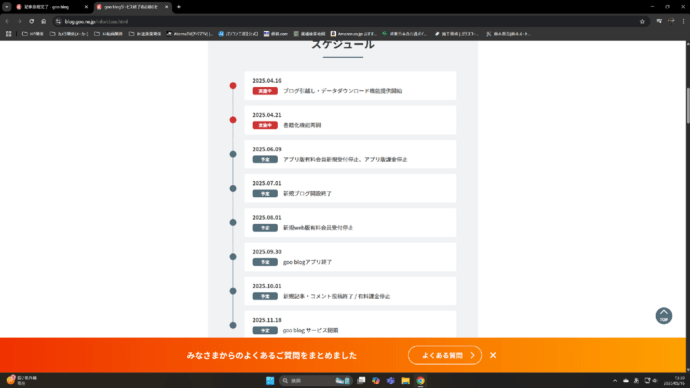Image resolution: width=690 pixels, height=388 pixels.
Task: Click the page vertical scrollbar thumb
Action: pos(687,106)
